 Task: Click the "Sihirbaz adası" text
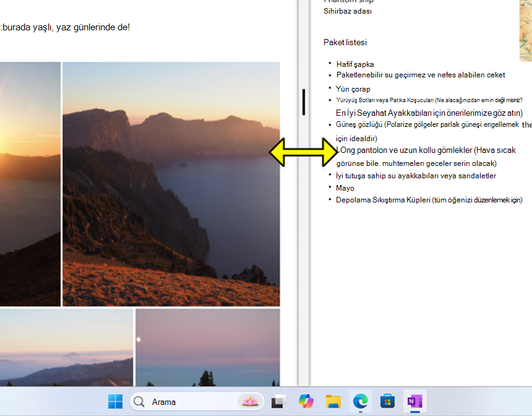pos(348,11)
